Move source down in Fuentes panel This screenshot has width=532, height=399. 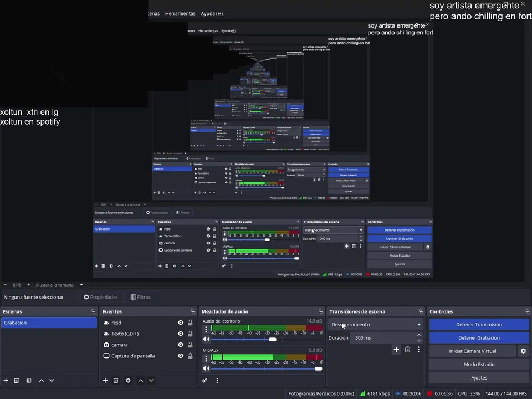[151, 381]
